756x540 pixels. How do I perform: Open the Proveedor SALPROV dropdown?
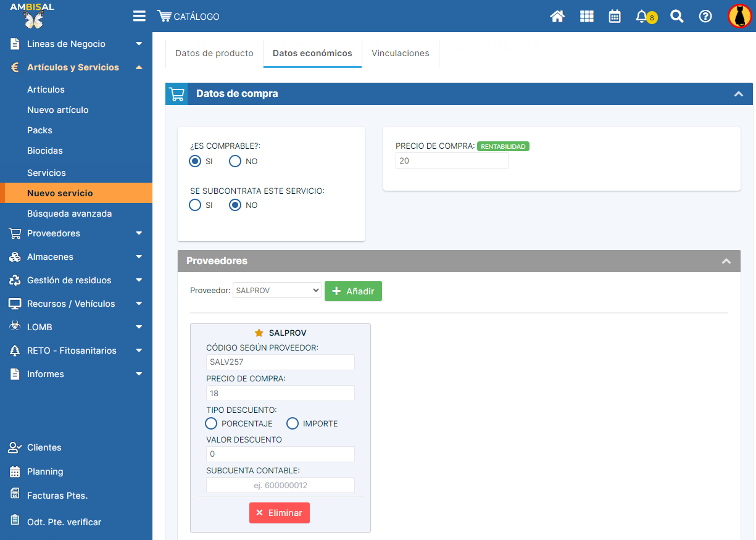click(x=277, y=290)
